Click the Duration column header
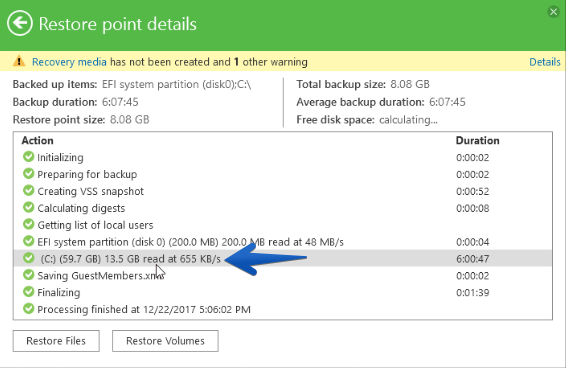The height and width of the screenshot is (368, 566). [478, 140]
